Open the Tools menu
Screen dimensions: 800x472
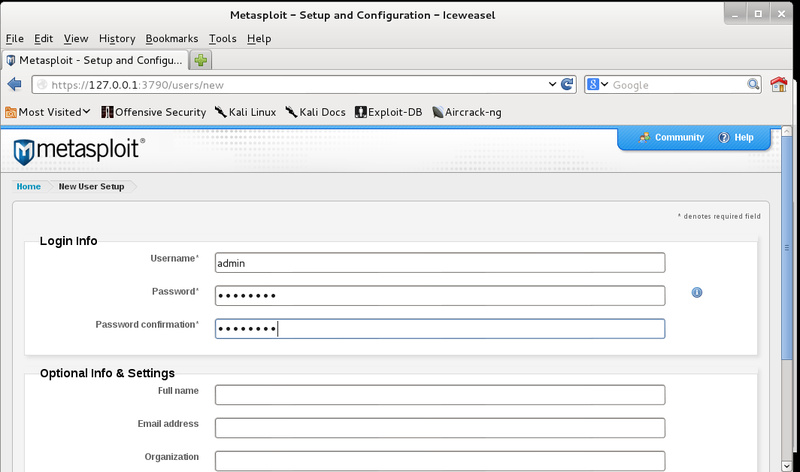point(222,39)
